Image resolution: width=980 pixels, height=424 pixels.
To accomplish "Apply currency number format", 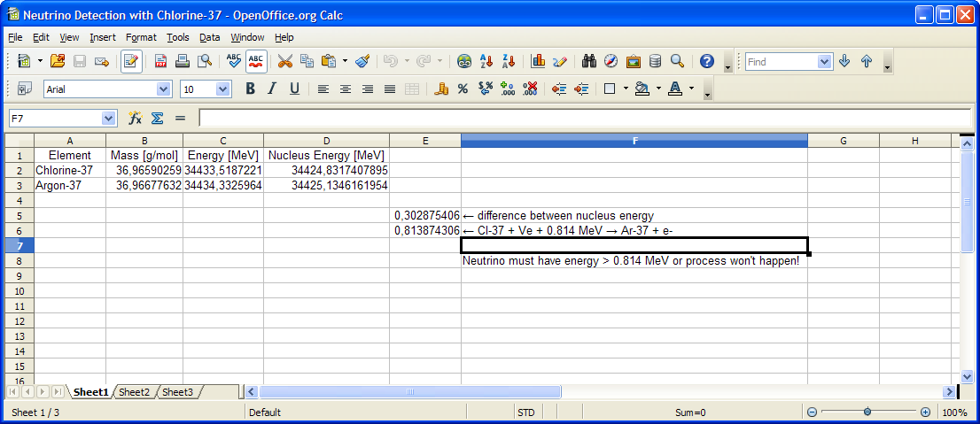I will (x=441, y=89).
